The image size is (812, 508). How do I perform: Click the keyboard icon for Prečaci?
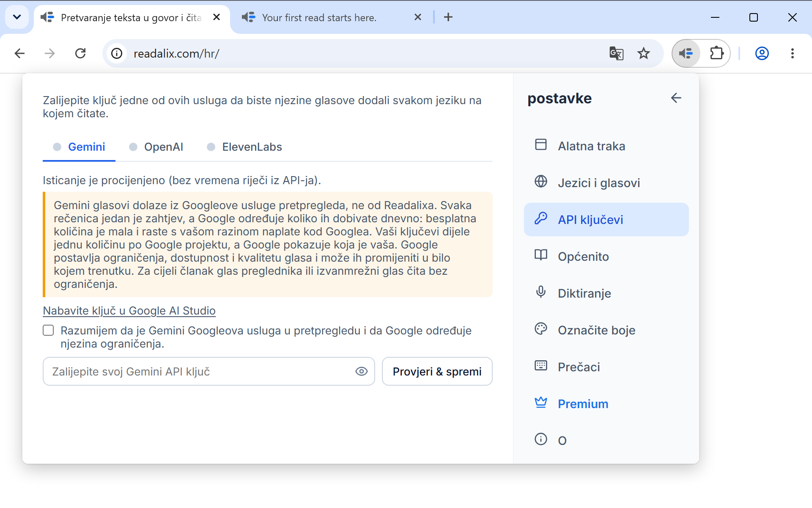click(540, 366)
